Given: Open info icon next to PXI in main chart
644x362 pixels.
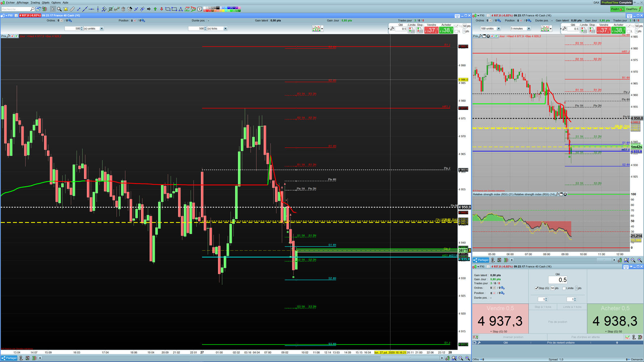Looking at the screenshot, I should click(16, 16).
